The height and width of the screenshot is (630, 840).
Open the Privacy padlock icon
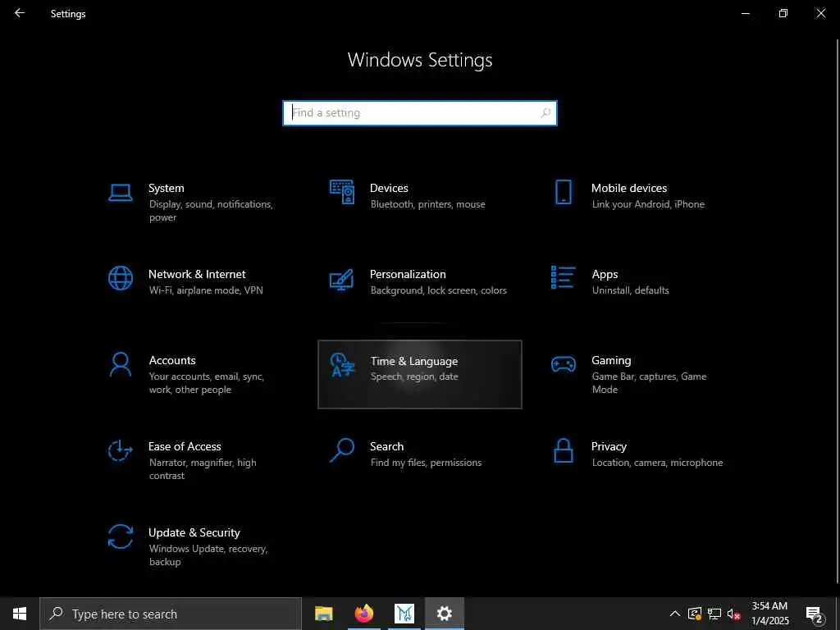point(563,450)
